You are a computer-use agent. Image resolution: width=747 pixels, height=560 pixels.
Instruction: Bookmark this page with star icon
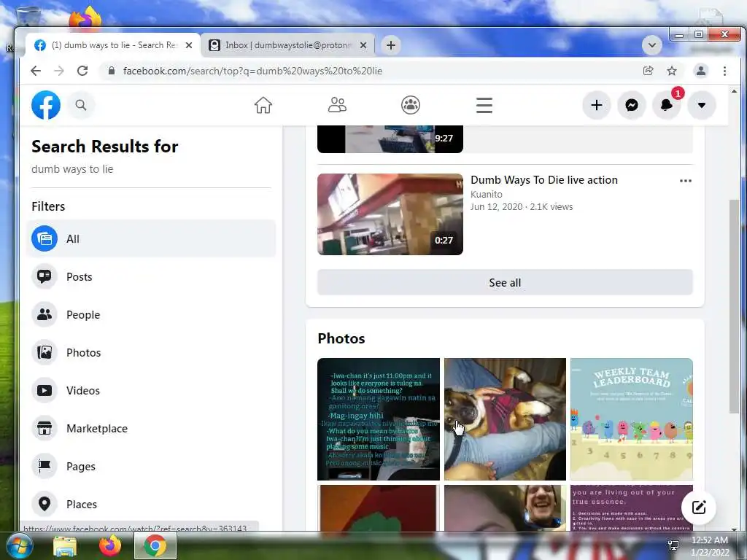[672, 71]
